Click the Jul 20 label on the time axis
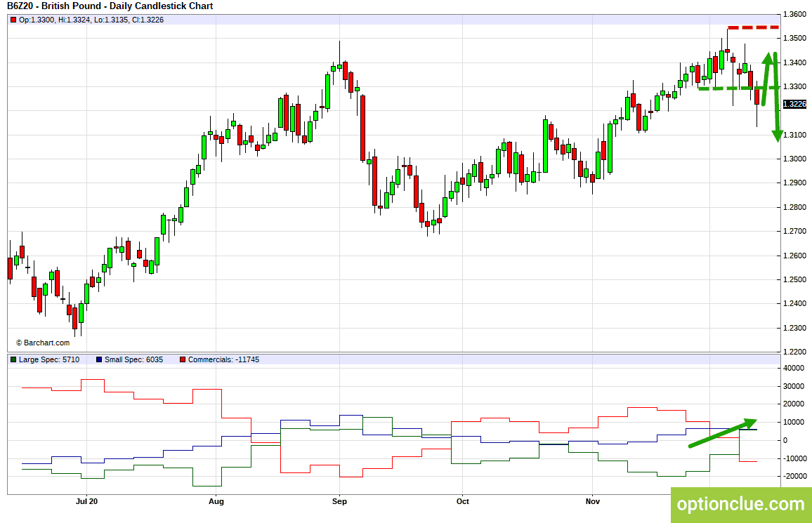The width and height of the screenshot is (812, 523). [x=86, y=501]
